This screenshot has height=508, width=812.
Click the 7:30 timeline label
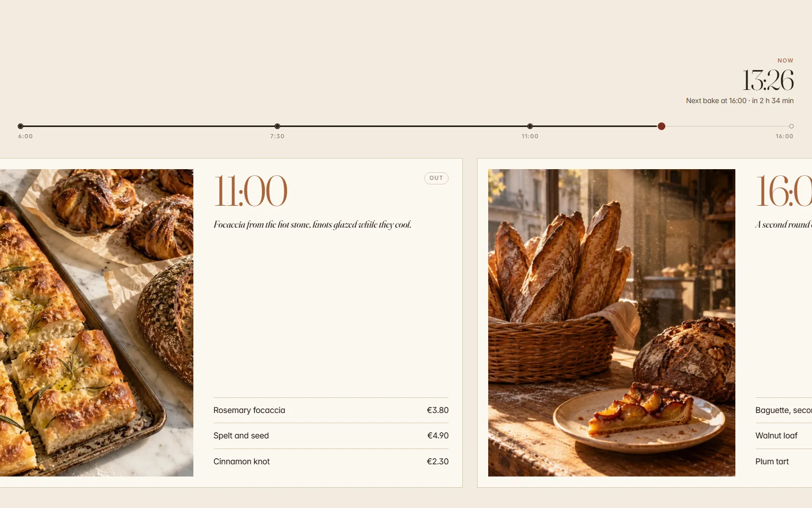click(277, 136)
